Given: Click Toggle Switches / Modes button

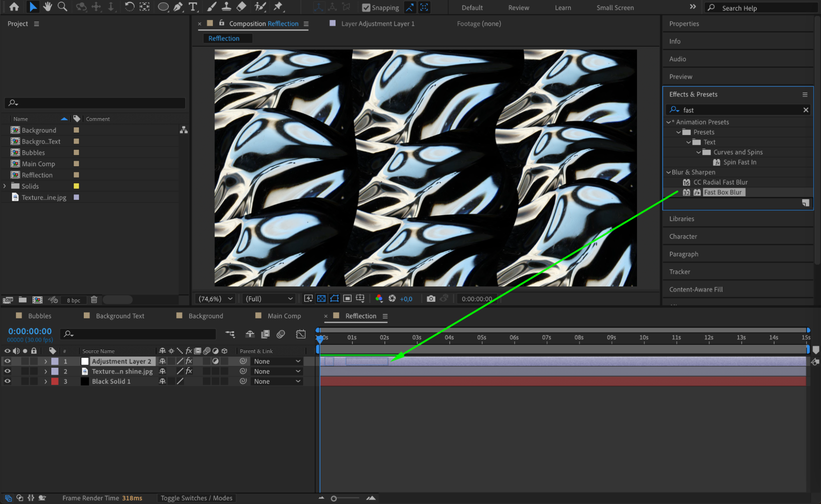Looking at the screenshot, I should [x=196, y=498].
